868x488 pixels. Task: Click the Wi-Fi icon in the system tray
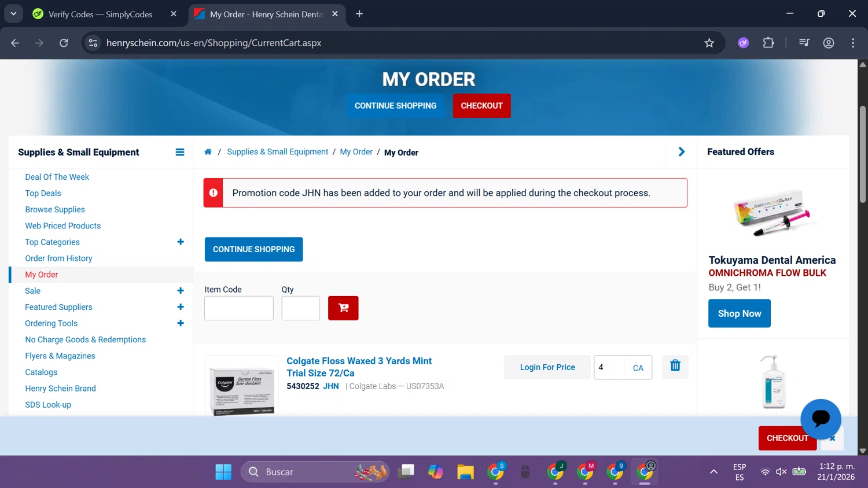point(765,472)
